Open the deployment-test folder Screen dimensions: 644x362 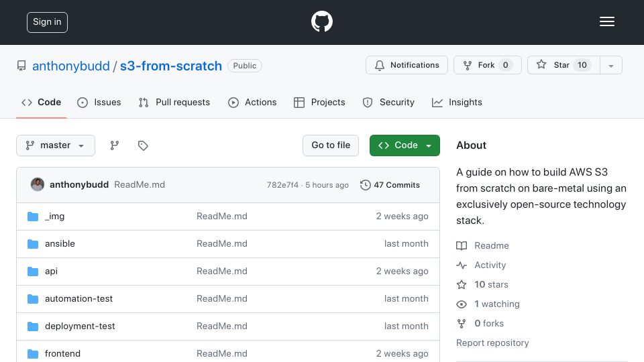80,326
